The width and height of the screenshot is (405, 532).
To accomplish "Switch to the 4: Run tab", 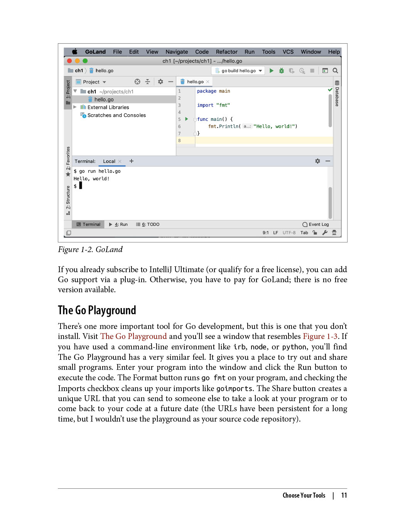I will click(x=118, y=224).
